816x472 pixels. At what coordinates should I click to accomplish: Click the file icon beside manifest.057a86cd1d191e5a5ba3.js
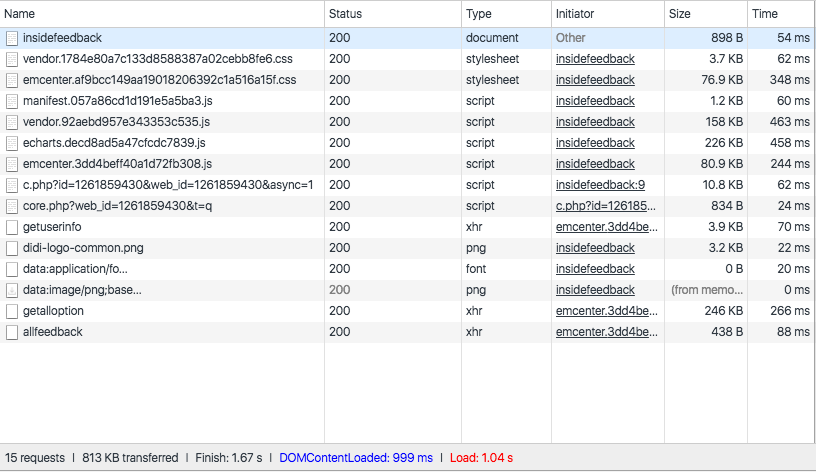coord(12,101)
